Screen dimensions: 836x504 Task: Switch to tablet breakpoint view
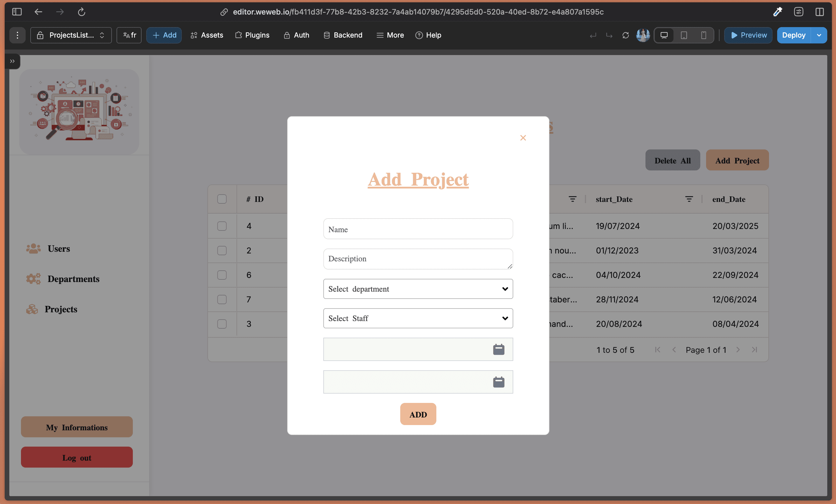(684, 35)
